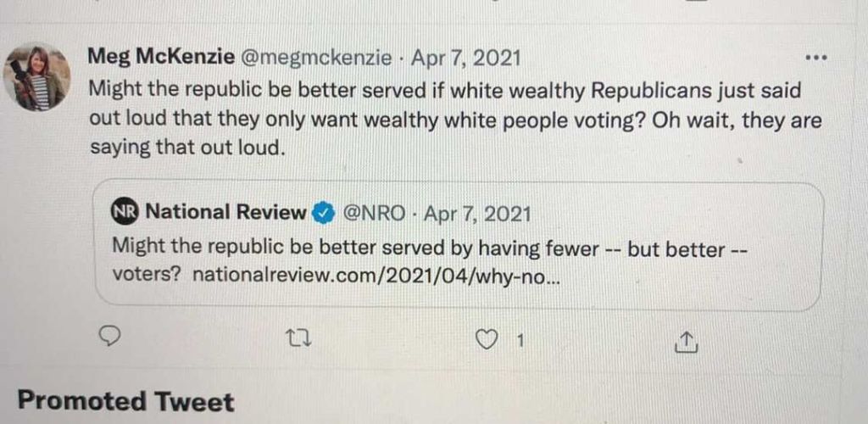The height and width of the screenshot is (424, 868).
Task: Click the blue verified badge
Action: (322, 213)
